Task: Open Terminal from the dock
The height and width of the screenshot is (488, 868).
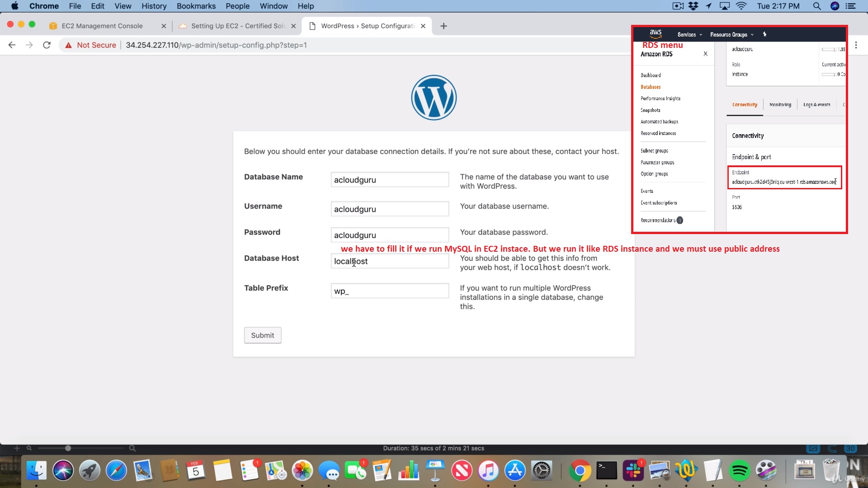Action: (606, 471)
